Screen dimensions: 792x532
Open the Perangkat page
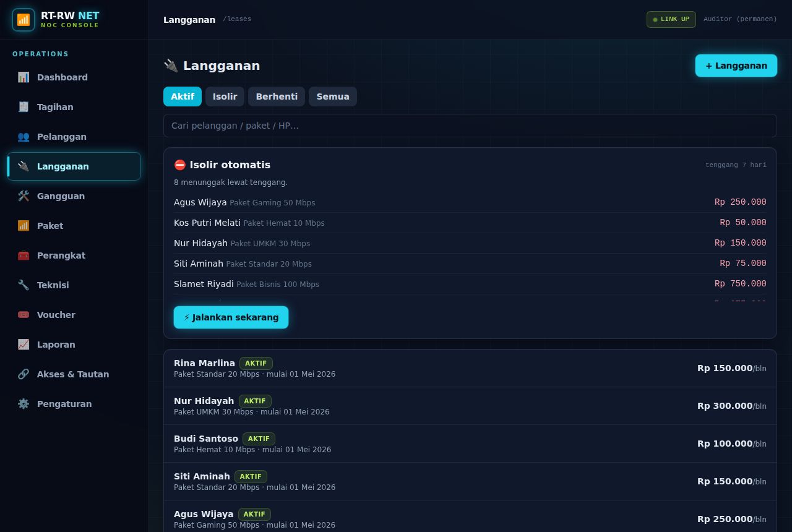coord(74,255)
